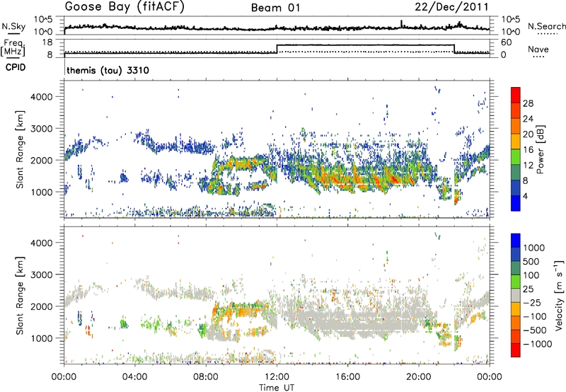Image resolution: width=566 pixels, height=392 pixels.
Task: Pick the yellow 16–20 dB power colorbar segment
Action: 516,142
